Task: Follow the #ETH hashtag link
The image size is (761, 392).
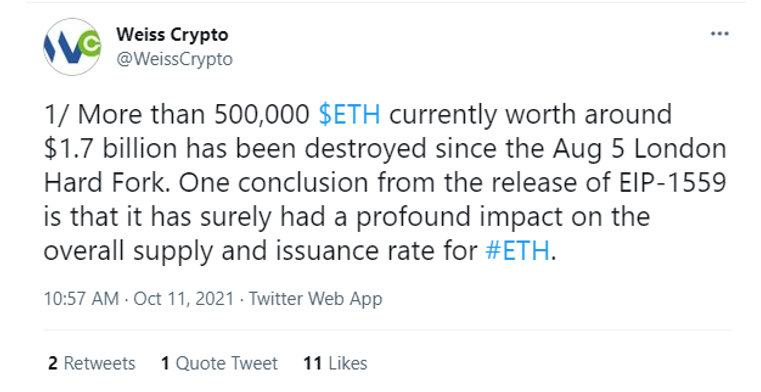Action: pos(517,251)
